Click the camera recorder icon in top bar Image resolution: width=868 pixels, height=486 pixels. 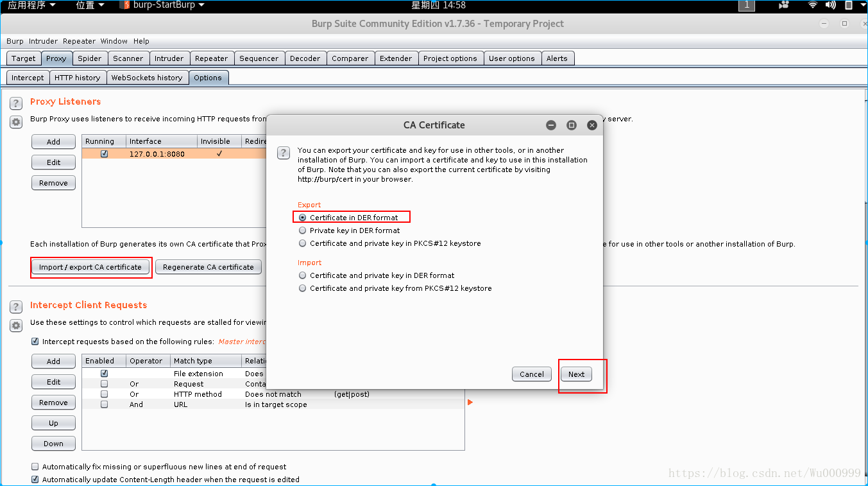point(783,5)
